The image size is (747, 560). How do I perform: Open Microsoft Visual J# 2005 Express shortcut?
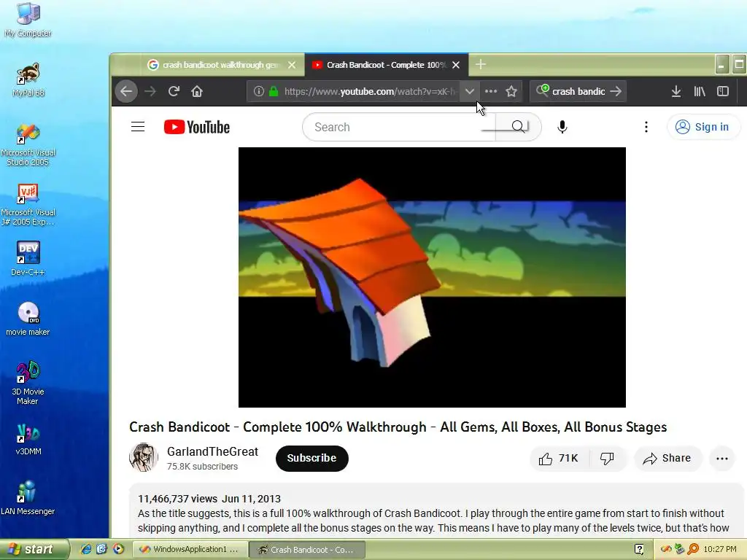tap(28, 205)
